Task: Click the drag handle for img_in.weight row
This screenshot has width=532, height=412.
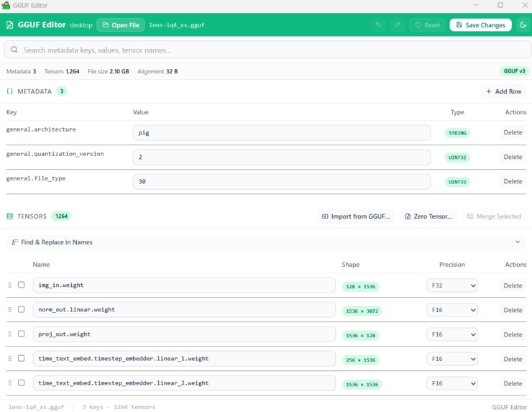Action: pyautogui.click(x=10, y=285)
